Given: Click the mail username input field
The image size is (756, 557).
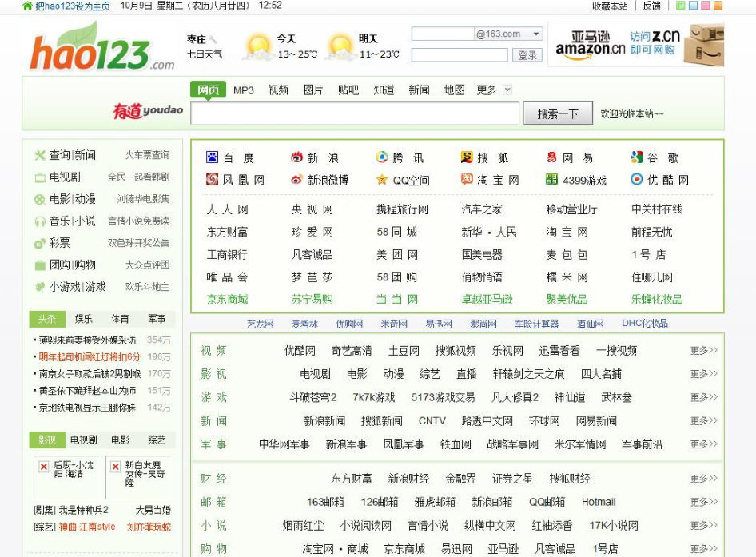Looking at the screenshot, I should click(x=443, y=34).
